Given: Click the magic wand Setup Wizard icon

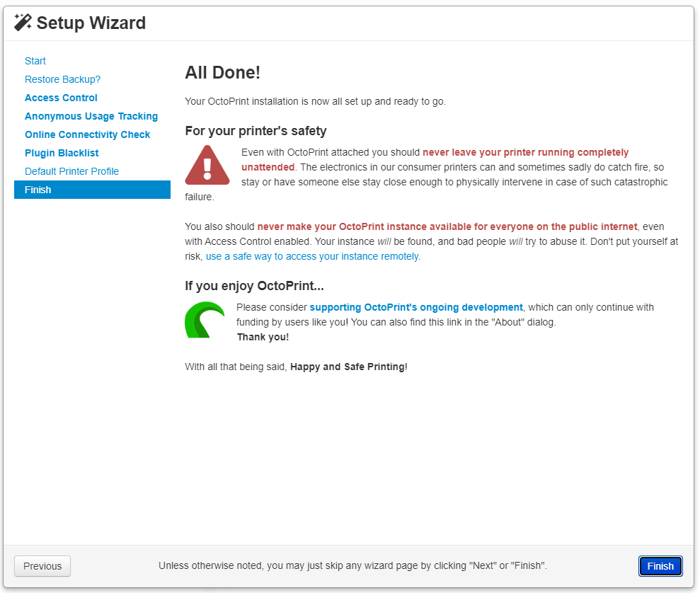Looking at the screenshot, I should point(23,23).
